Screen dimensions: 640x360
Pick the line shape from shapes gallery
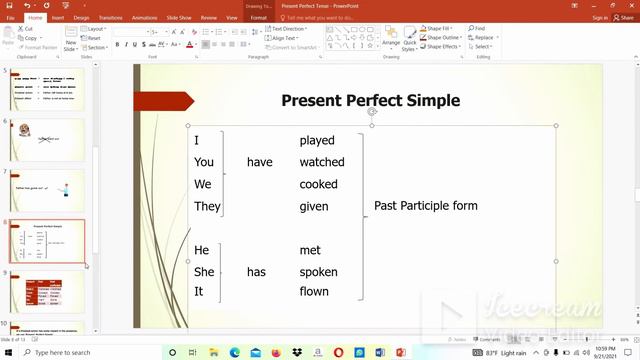338,29
